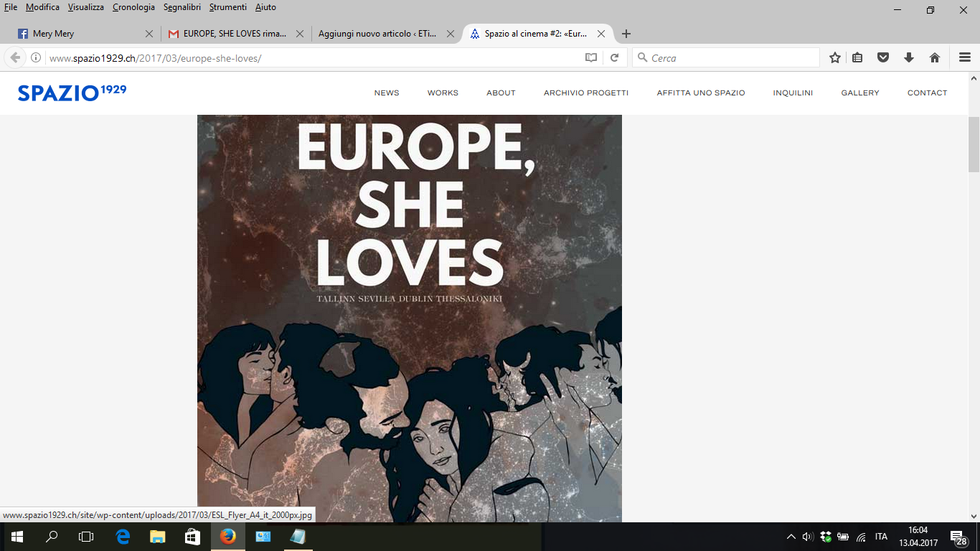Image resolution: width=980 pixels, height=551 pixels.
Task: Open the CONTACT link
Action: click(927, 93)
